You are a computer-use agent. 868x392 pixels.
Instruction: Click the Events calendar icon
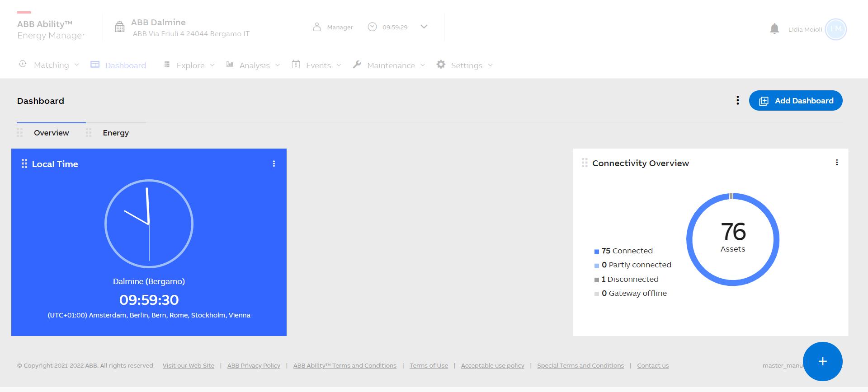[x=296, y=64]
